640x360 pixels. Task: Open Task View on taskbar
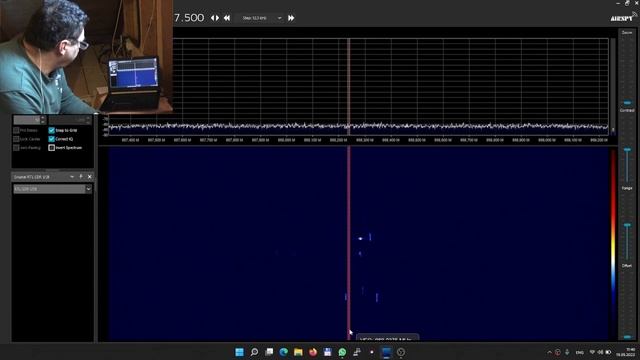tap(269, 352)
